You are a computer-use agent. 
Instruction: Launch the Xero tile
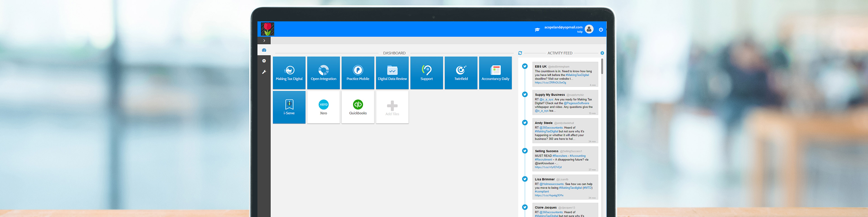tap(323, 107)
